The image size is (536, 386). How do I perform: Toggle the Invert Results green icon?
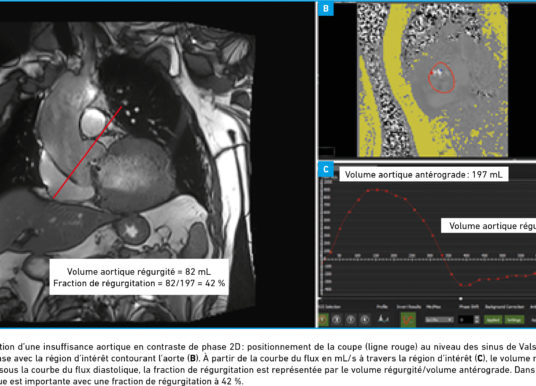point(408,320)
